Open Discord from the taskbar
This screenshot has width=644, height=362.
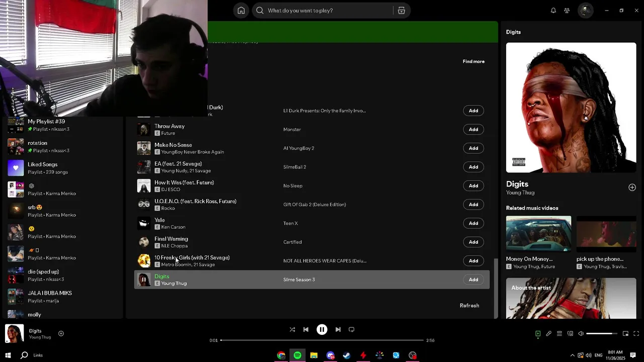(330, 355)
